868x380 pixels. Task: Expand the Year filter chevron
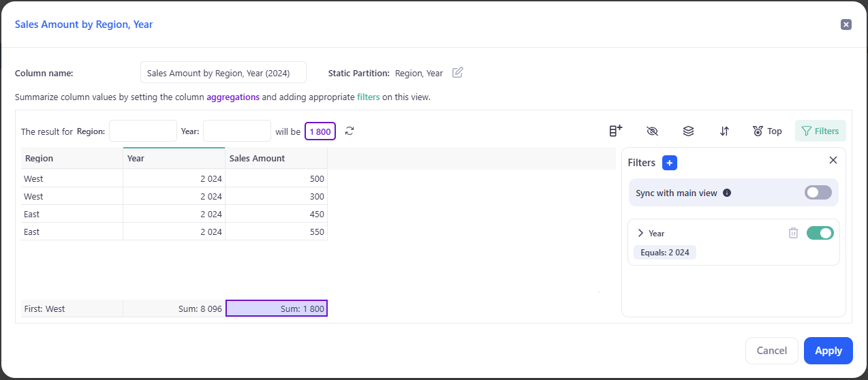coord(640,233)
